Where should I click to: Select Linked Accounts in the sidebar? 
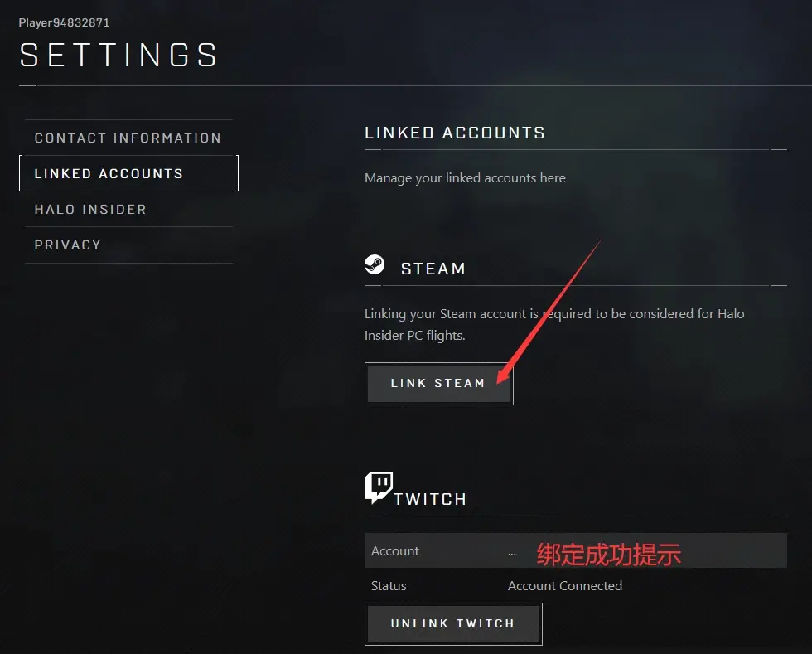pyautogui.click(x=109, y=174)
